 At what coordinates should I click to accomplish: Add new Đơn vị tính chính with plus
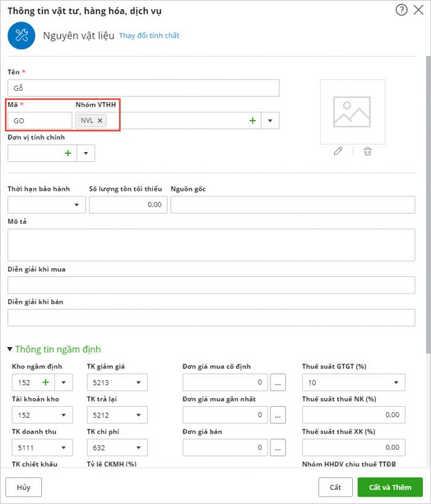pyautogui.click(x=68, y=153)
